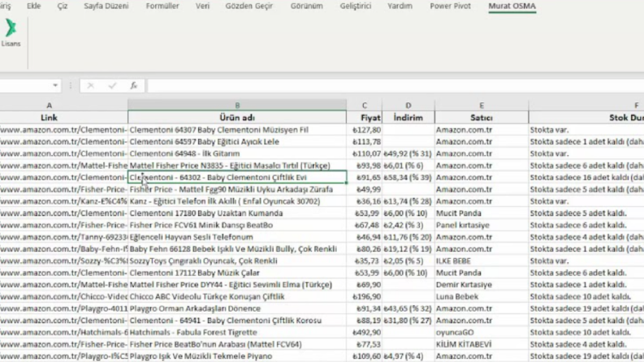The width and height of the screenshot is (644, 362).
Task: Click seller cell oyuncaGO
Action: pyautogui.click(x=482, y=332)
